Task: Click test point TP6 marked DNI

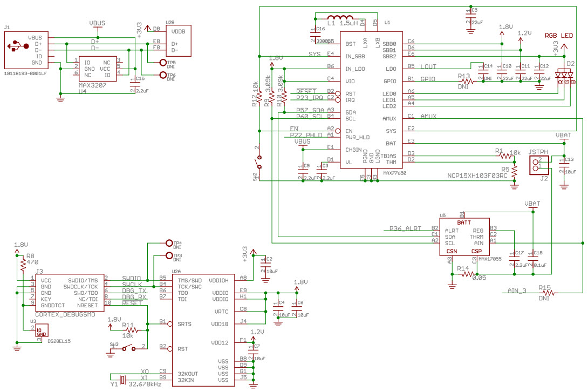Action: (x=163, y=74)
